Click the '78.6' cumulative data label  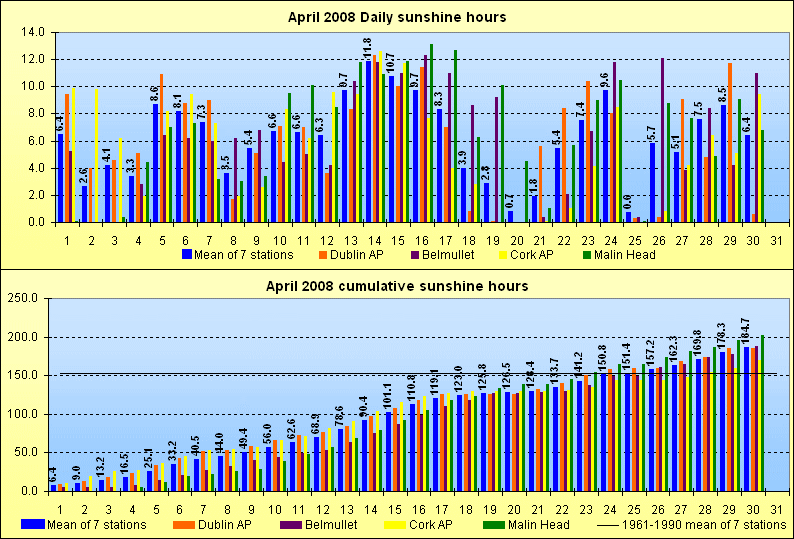[340, 417]
